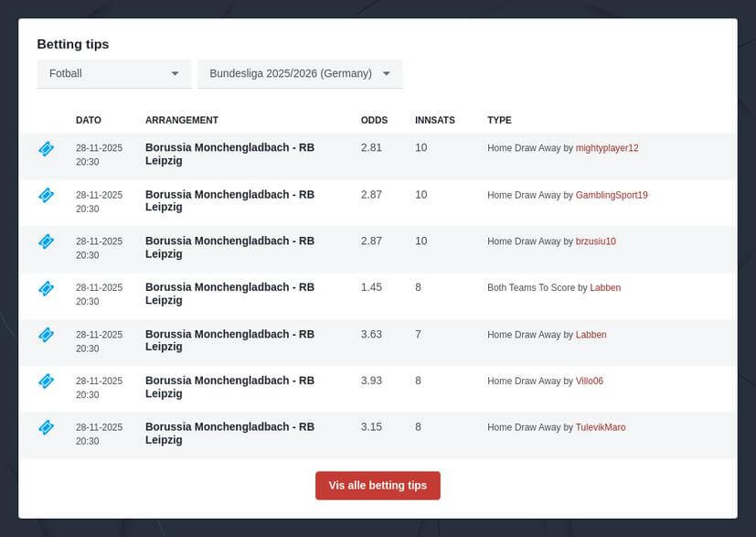The image size is (756, 537).
Task: Open the Fotball sport dropdown
Action: [113, 73]
